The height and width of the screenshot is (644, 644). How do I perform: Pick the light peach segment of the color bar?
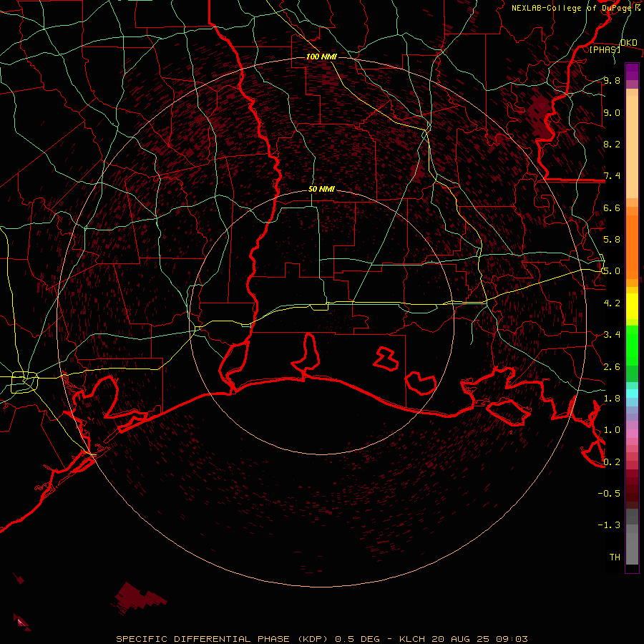pos(632,147)
